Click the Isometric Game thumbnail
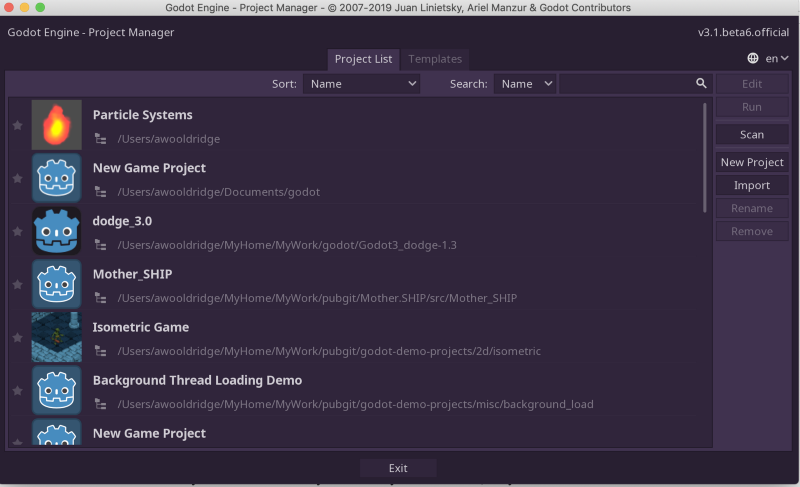 57,337
